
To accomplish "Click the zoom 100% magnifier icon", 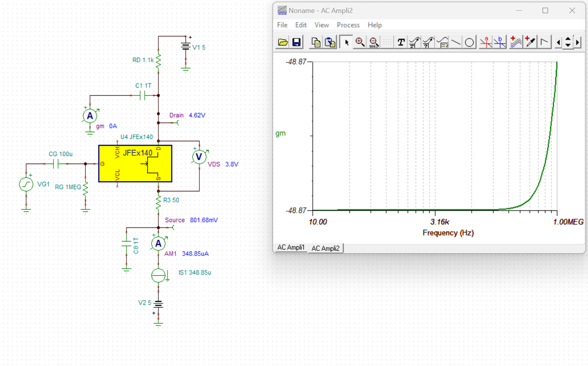I will click(374, 42).
